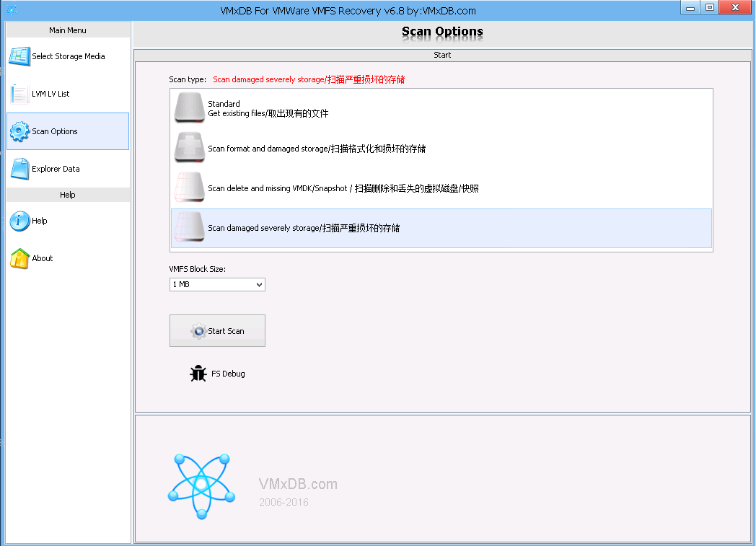756x546 pixels.
Task: Open the LVM LV List menu entry
Action: pos(68,94)
